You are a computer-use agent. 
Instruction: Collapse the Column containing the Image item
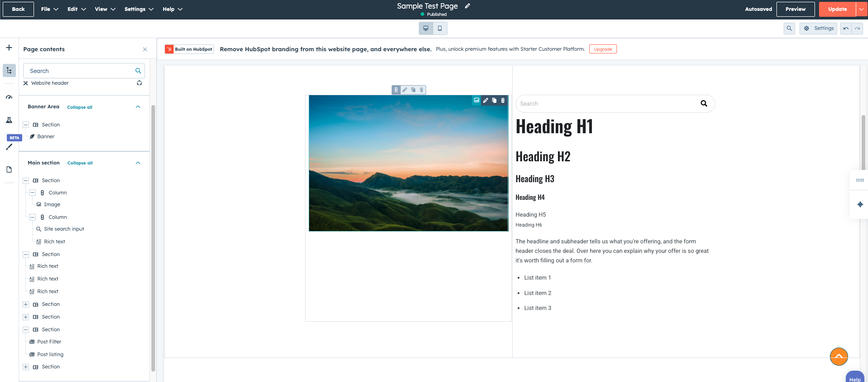pos(33,193)
